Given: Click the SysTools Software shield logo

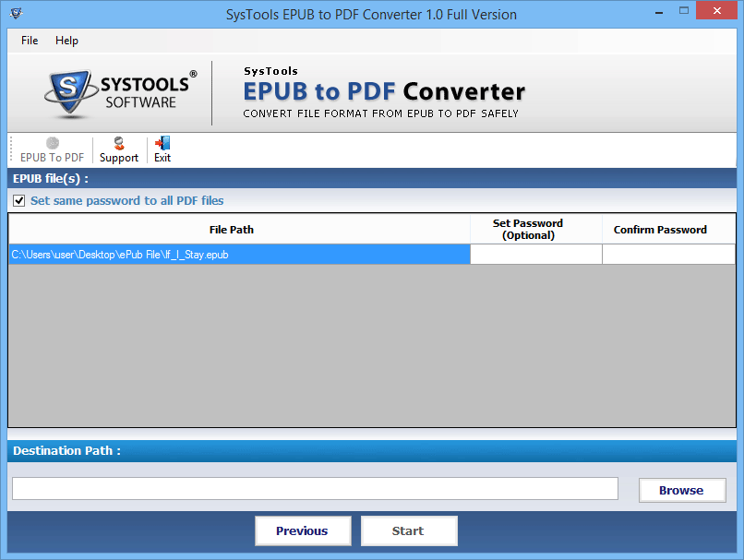Looking at the screenshot, I should click(69, 93).
